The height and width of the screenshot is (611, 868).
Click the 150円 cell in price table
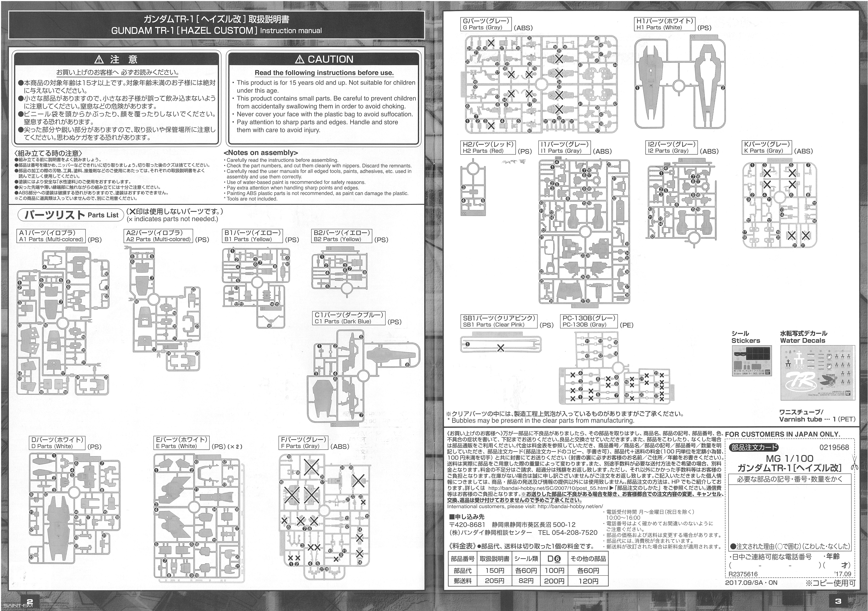tap(495, 571)
